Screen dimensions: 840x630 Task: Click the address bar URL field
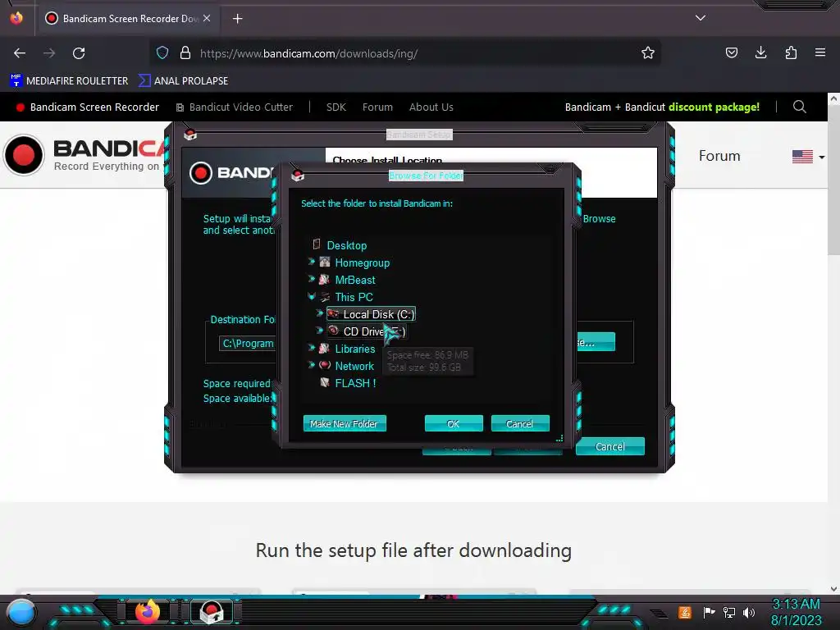[x=405, y=53]
